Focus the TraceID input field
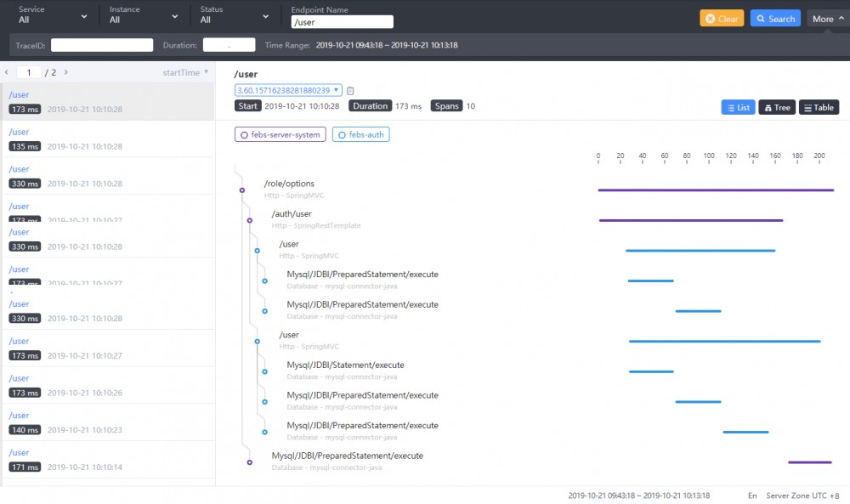The image size is (850, 504). pos(102,45)
